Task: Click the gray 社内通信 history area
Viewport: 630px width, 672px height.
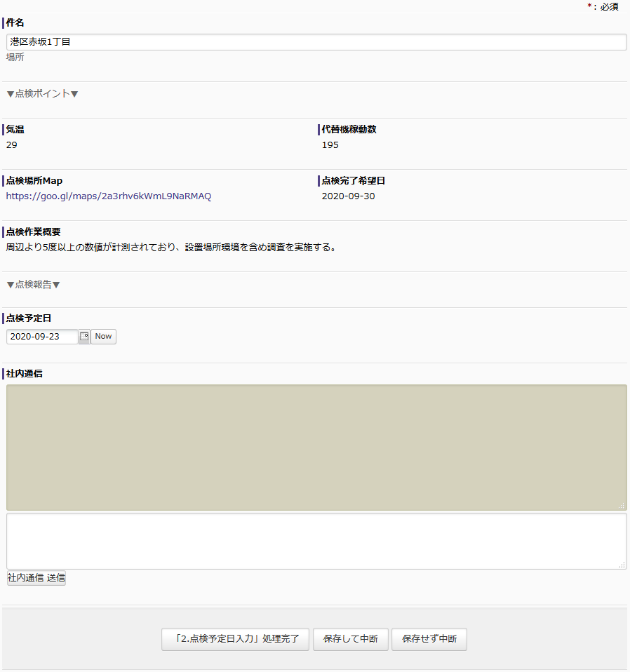Action: (316, 447)
